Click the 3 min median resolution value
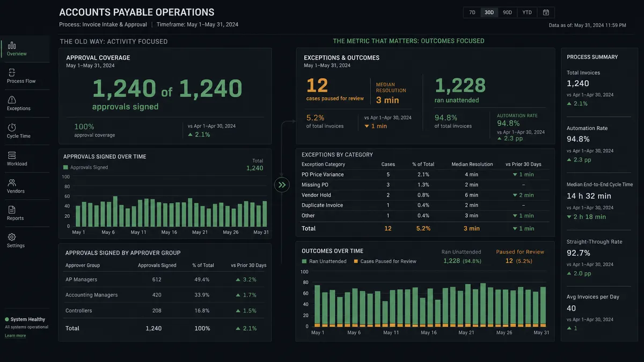This screenshot has height=362, width=644. pos(387,100)
